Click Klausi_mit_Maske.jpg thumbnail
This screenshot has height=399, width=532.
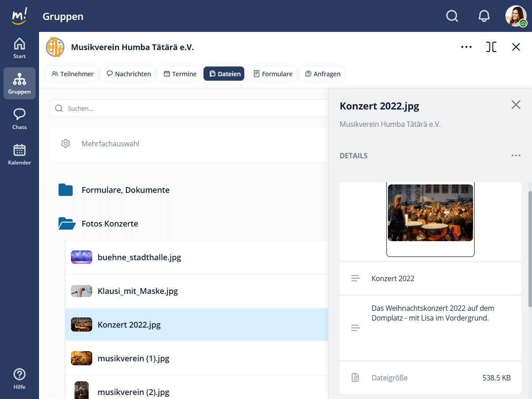82,291
